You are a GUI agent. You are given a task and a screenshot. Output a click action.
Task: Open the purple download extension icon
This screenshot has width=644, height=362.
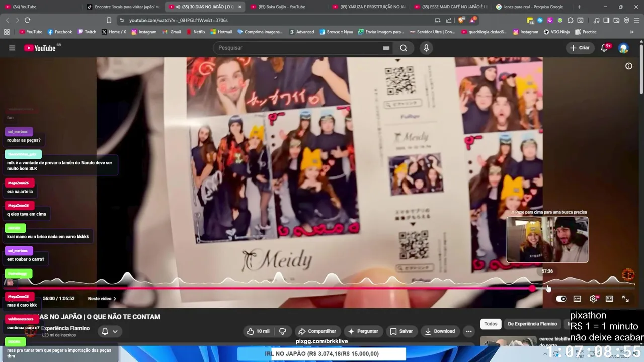pyautogui.click(x=550, y=20)
